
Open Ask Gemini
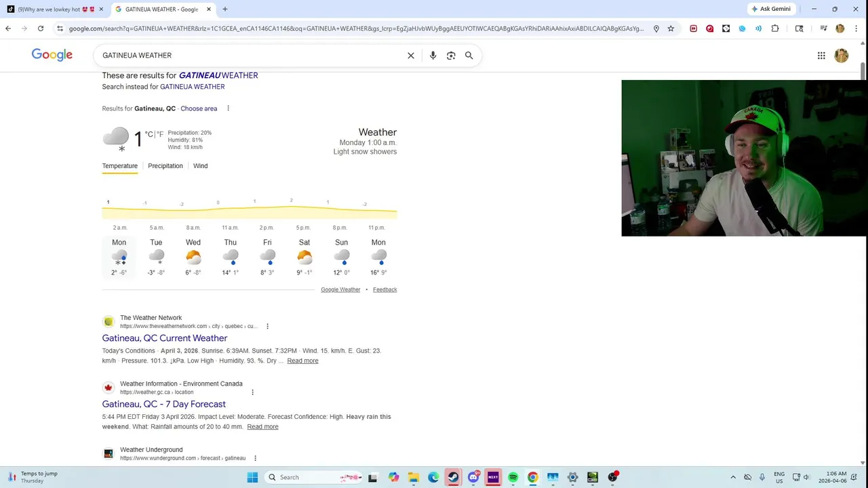click(x=771, y=9)
